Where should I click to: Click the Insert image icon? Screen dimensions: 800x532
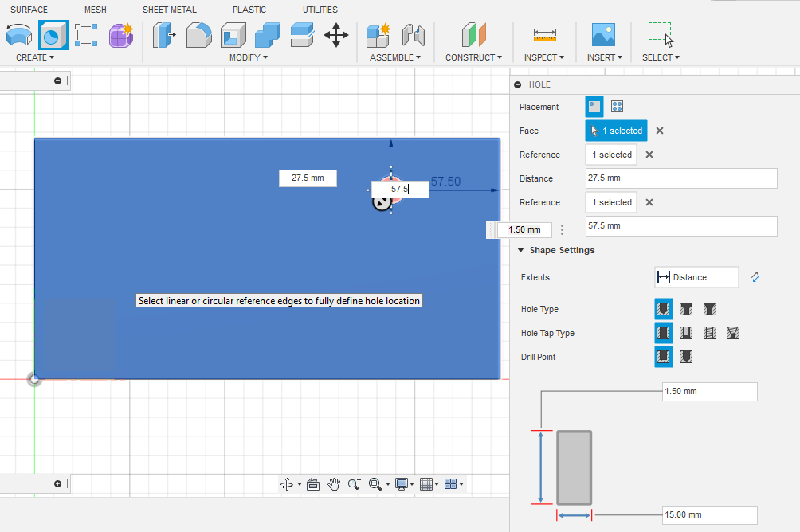tap(603, 35)
